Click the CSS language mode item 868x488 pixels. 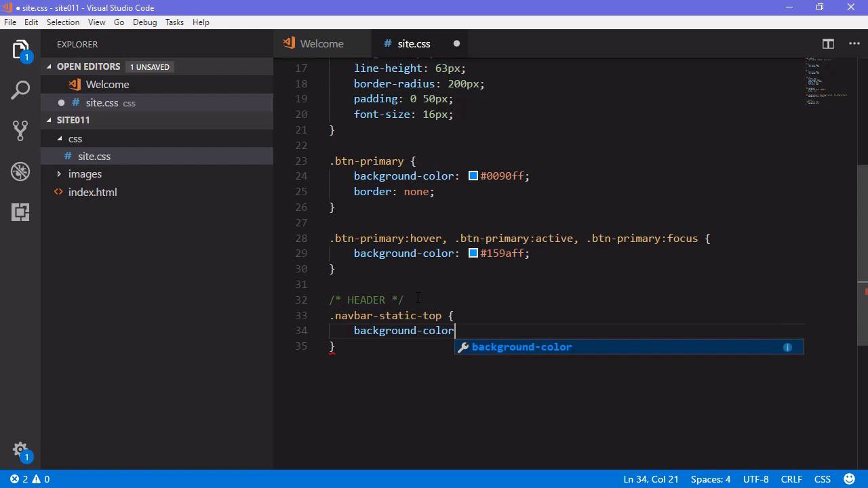823,479
